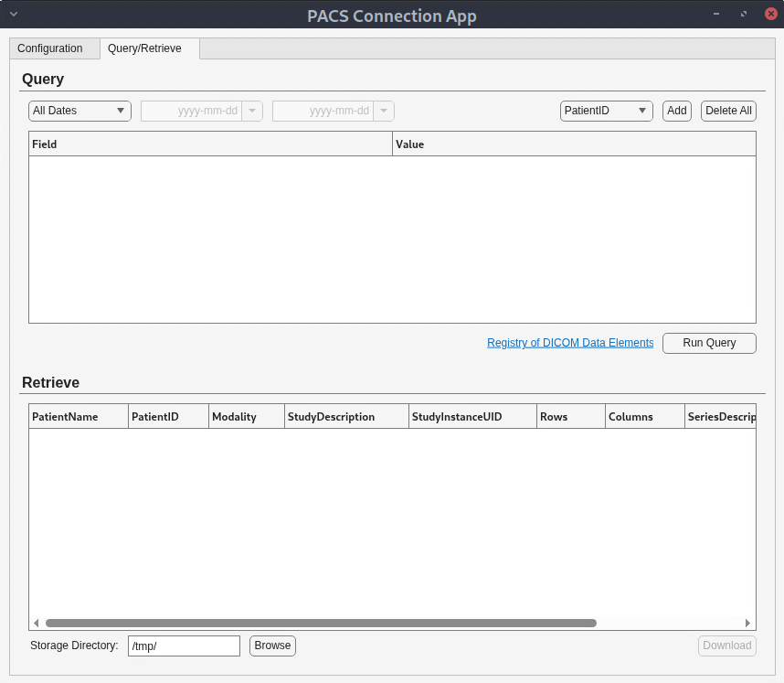Click the StudyInstanceUID column header
This screenshot has width=784, height=683.
[472, 417]
